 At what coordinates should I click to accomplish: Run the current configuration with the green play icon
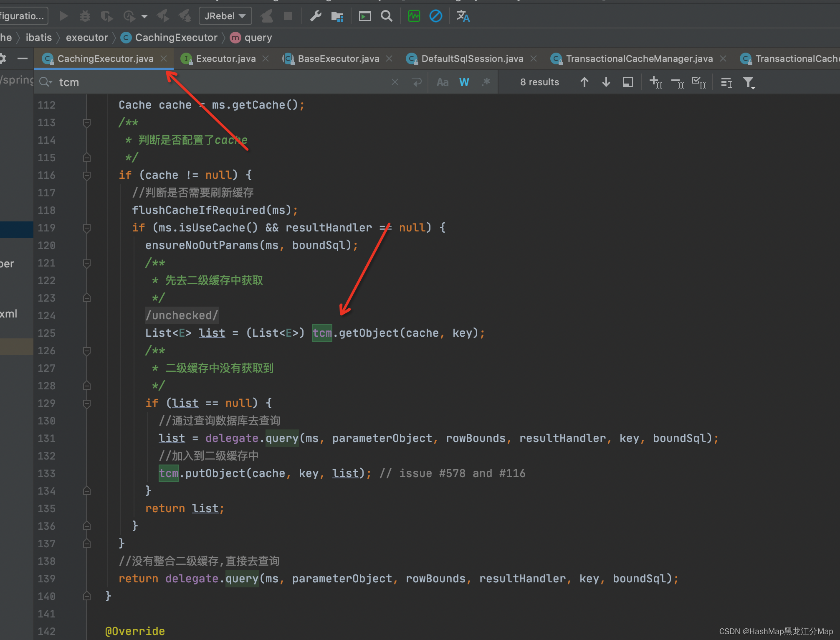(64, 16)
